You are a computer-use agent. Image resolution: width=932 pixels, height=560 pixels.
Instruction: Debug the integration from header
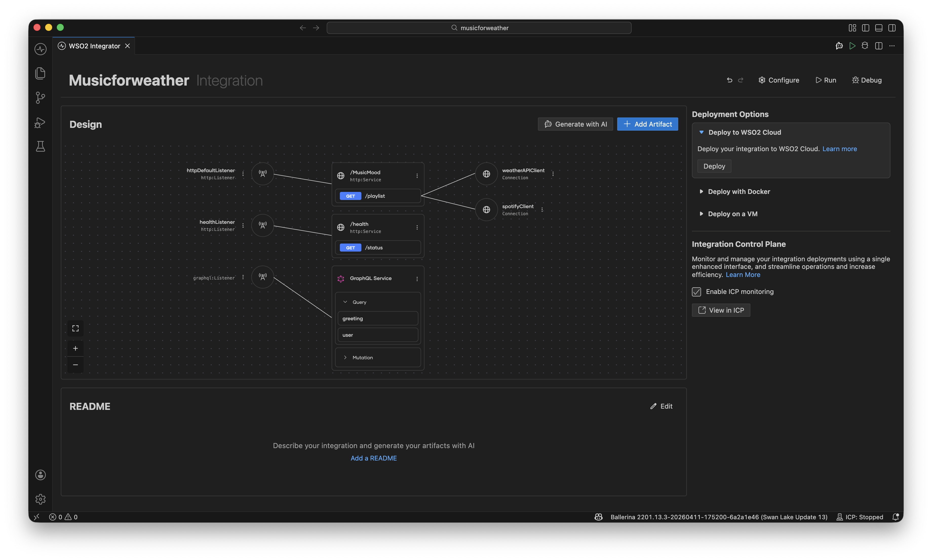coord(867,80)
